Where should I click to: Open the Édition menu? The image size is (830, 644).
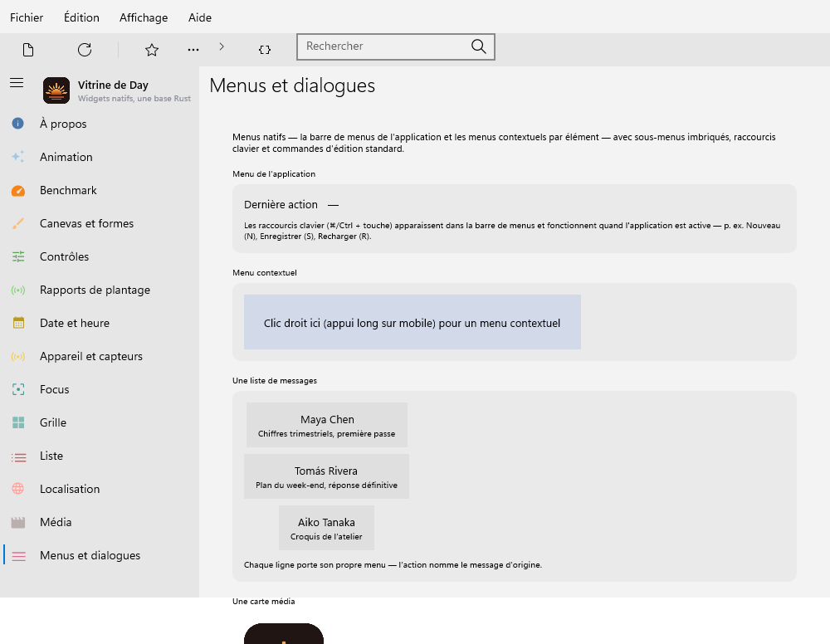point(81,17)
